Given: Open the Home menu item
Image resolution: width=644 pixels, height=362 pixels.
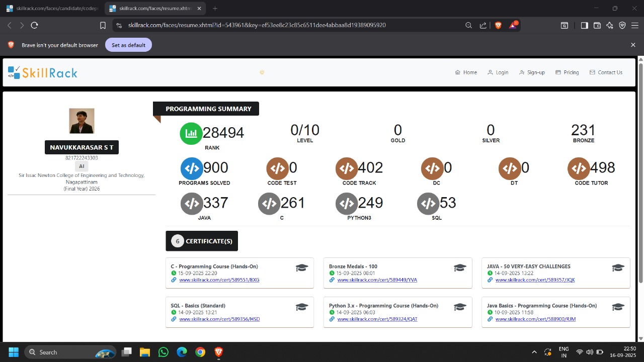Looking at the screenshot, I should click(x=466, y=72).
